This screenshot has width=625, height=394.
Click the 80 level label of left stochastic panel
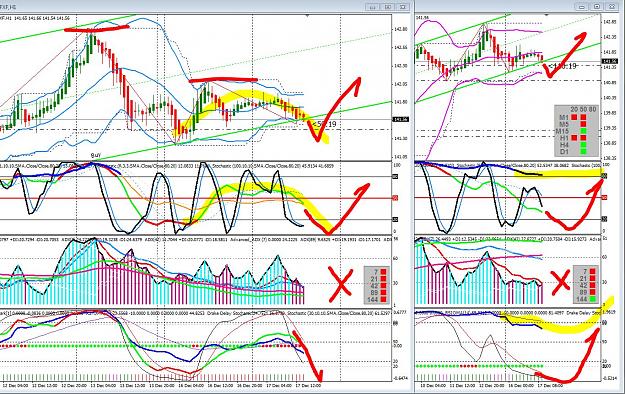click(395, 176)
